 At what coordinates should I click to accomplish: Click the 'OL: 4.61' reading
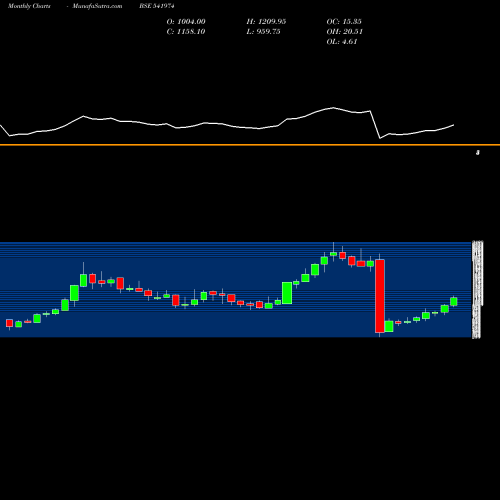pos(342,42)
